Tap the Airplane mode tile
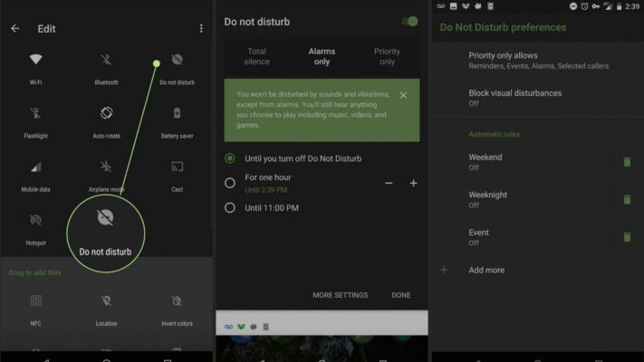The width and height of the screenshot is (644, 362). pyautogui.click(x=106, y=176)
